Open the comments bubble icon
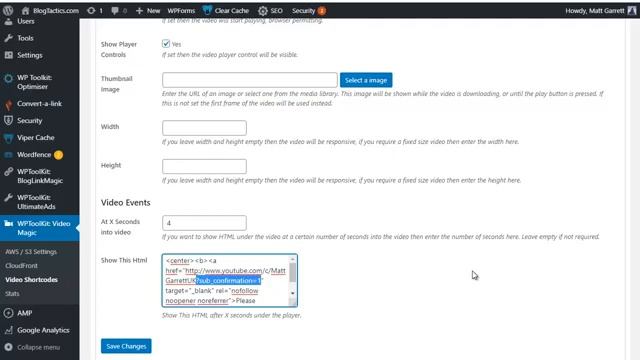The width and height of the screenshot is (640, 360). 119,11
